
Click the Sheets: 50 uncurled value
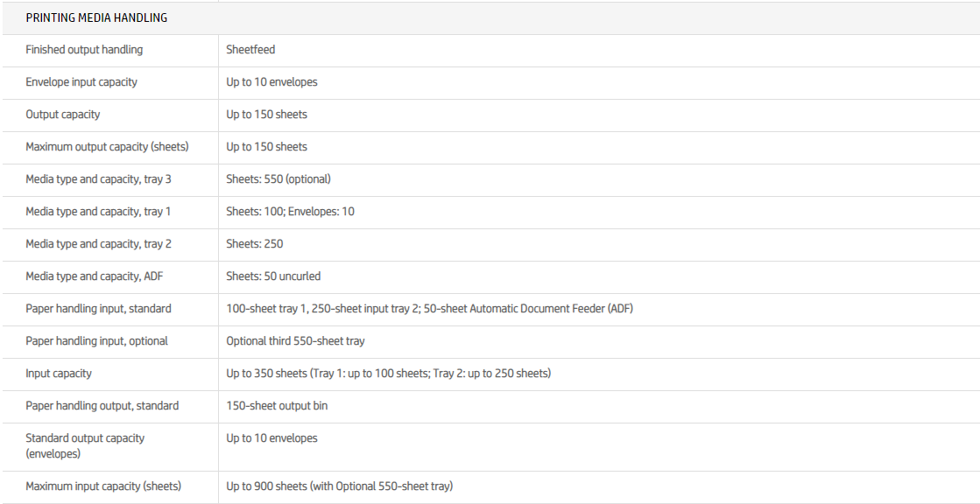click(x=273, y=276)
